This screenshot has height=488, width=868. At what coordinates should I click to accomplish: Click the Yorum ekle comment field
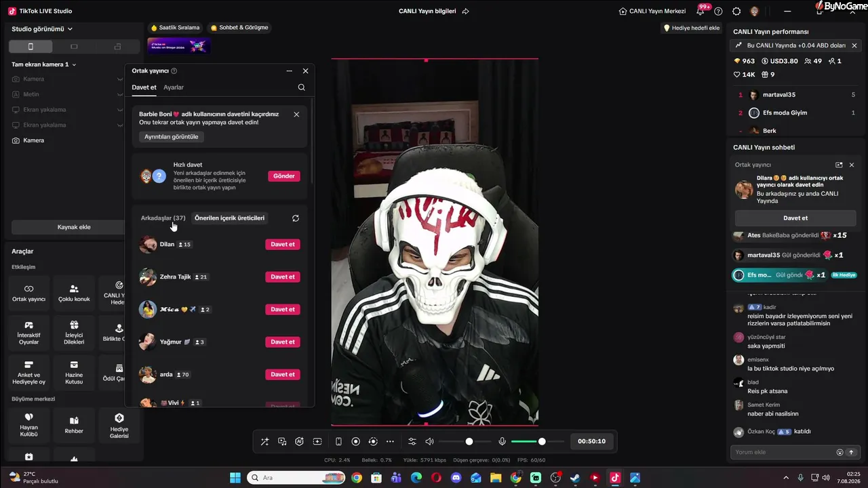coord(783,452)
